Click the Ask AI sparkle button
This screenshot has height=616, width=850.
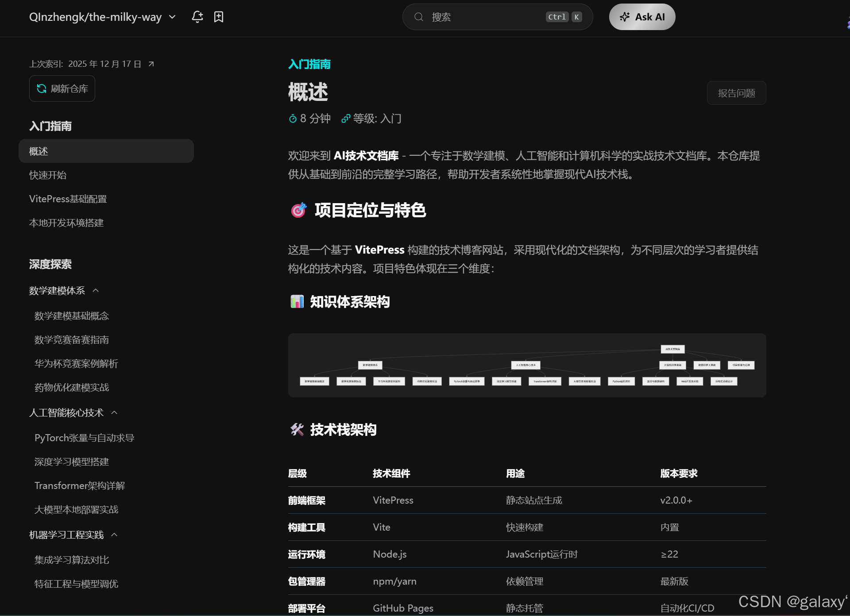click(642, 17)
